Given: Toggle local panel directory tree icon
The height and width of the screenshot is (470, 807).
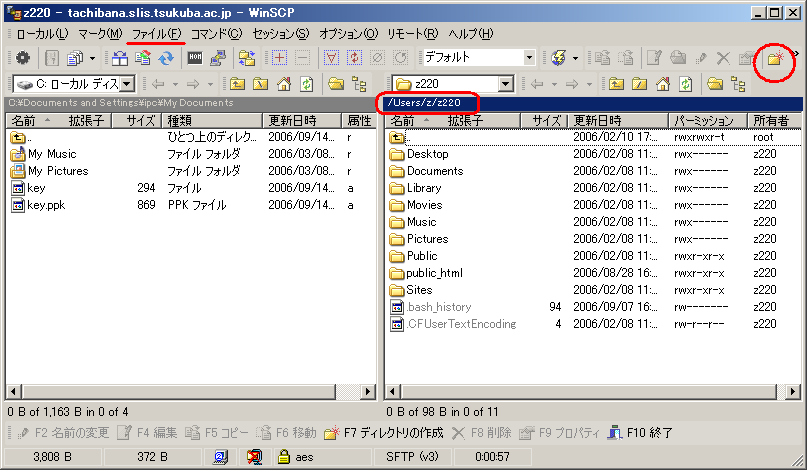Looking at the screenshot, I should coord(359,84).
